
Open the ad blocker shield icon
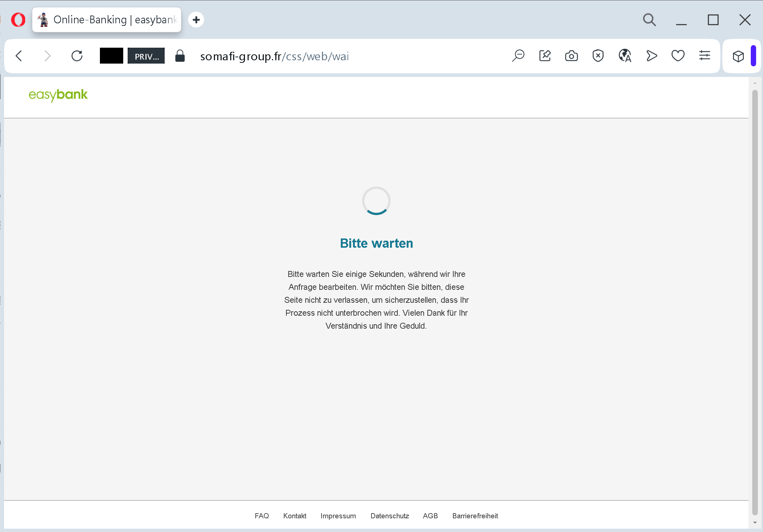click(x=598, y=56)
